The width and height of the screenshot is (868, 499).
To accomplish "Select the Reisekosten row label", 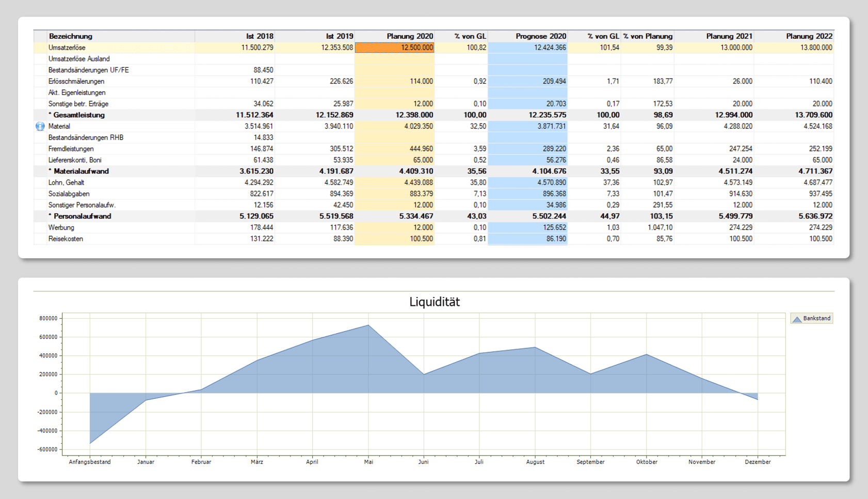I will (x=66, y=239).
